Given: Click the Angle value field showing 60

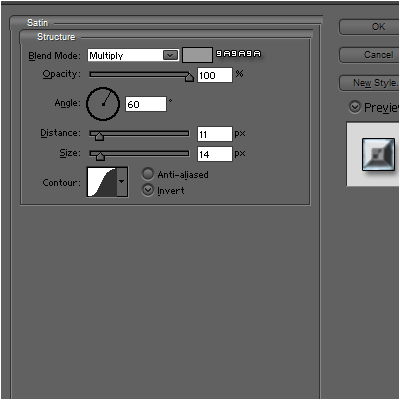Looking at the screenshot, I should [146, 104].
